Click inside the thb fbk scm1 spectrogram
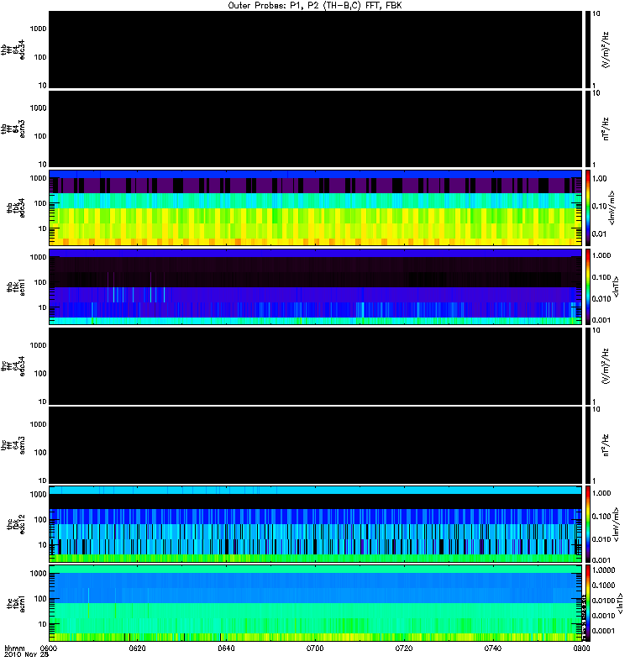630x672 pixels. click(x=315, y=286)
